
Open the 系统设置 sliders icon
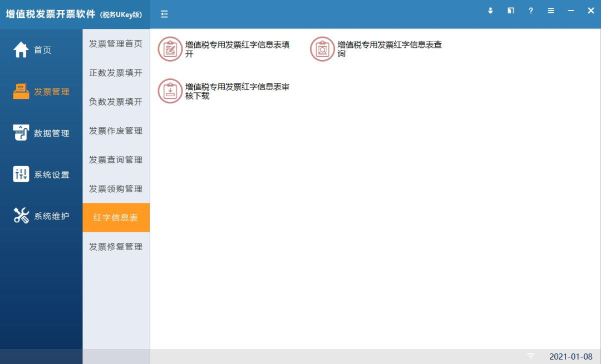(x=21, y=174)
